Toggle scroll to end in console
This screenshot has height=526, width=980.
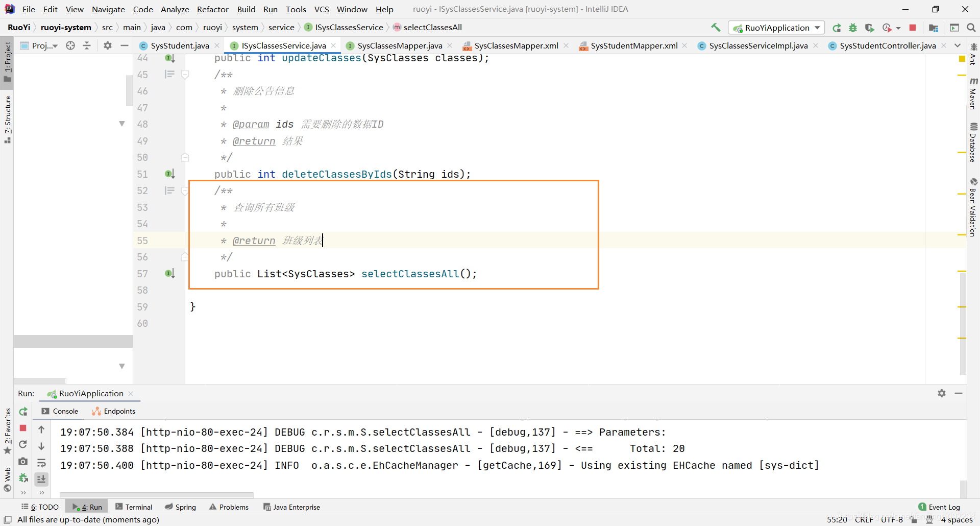click(41, 479)
